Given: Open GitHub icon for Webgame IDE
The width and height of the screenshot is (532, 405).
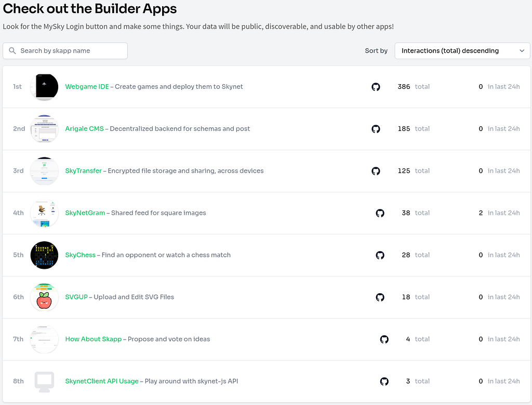Looking at the screenshot, I should tap(376, 87).
